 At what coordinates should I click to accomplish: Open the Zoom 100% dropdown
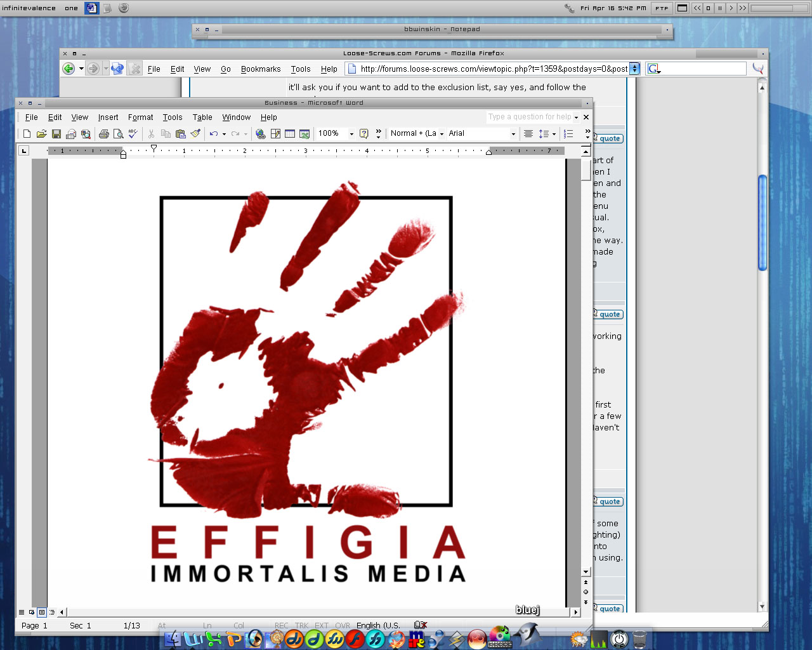(351, 134)
